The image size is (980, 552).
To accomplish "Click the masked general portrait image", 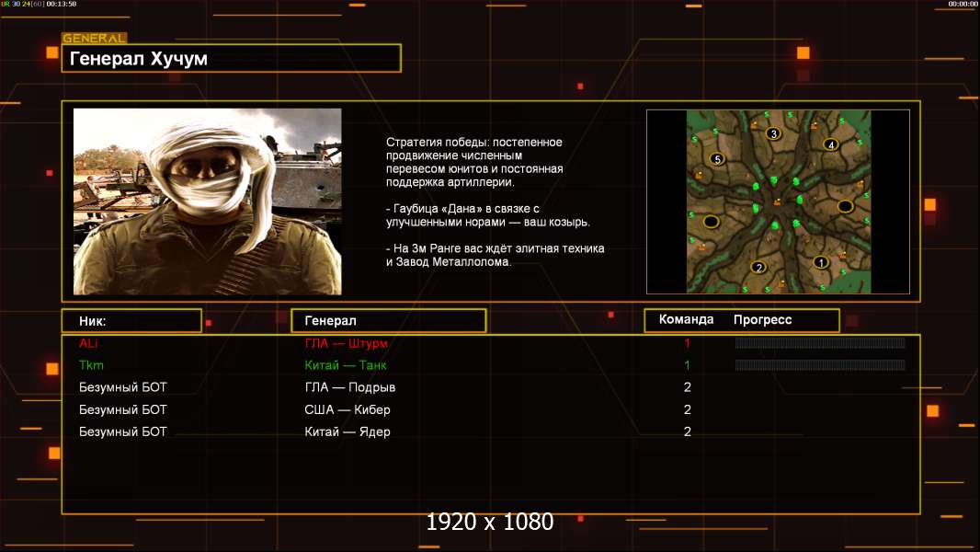I will tap(208, 201).
